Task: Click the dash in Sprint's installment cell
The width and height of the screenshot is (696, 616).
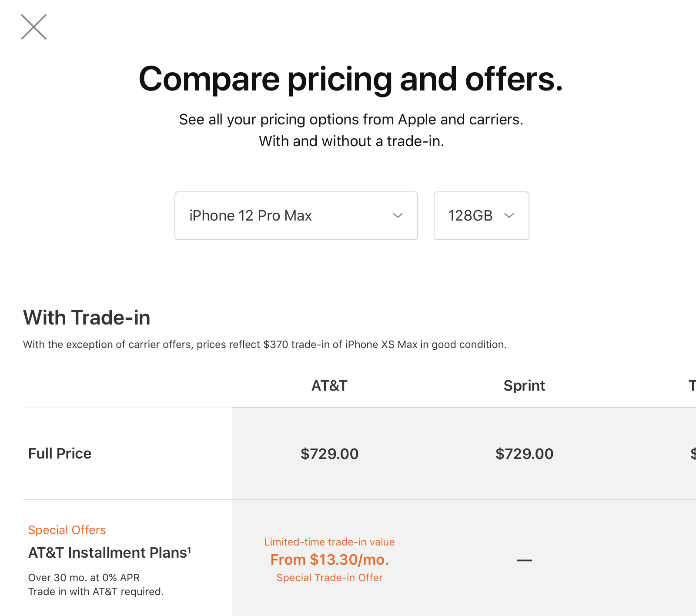Action: 524,560
